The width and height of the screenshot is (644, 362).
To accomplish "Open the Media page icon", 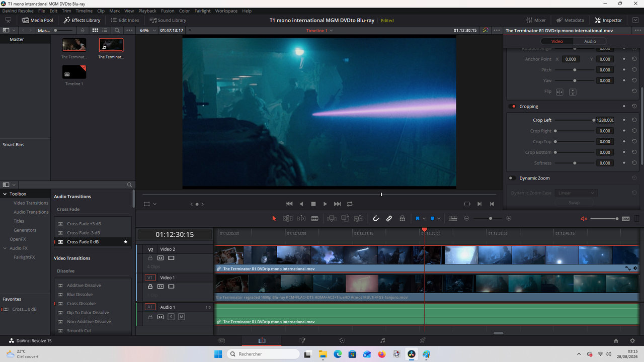I will click(x=221, y=340).
